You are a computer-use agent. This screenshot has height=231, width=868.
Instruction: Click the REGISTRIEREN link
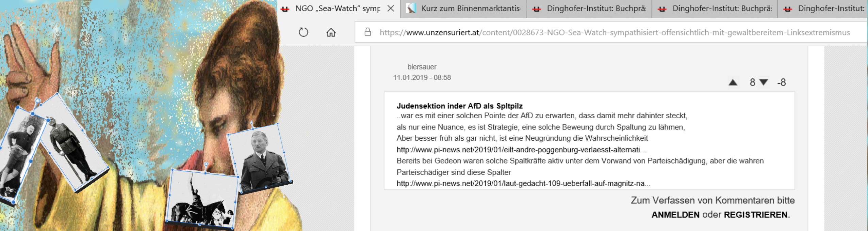[x=755, y=215]
